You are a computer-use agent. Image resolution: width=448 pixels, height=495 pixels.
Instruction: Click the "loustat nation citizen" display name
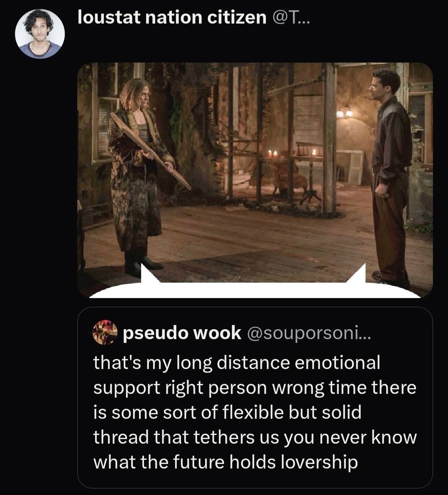click(x=172, y=17)
